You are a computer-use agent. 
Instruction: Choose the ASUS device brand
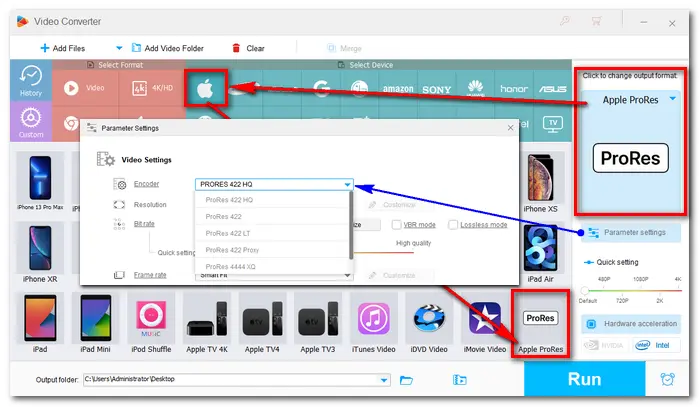tap(552, 89)
